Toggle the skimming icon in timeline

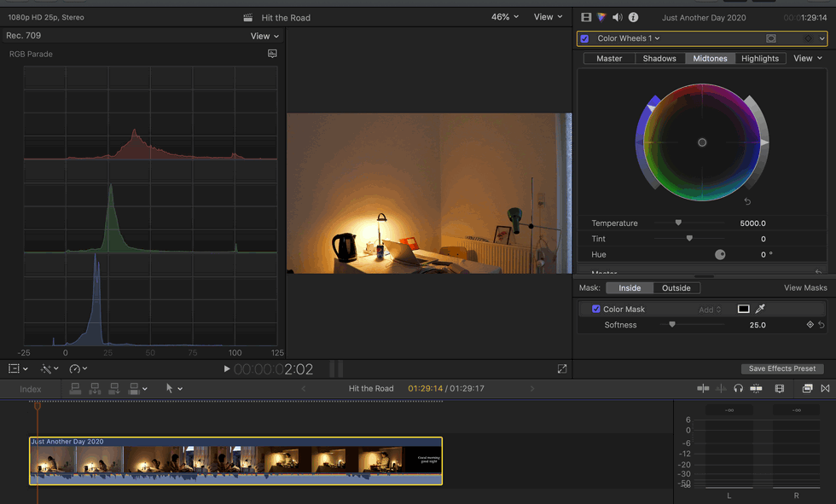(x=703, y=388)
